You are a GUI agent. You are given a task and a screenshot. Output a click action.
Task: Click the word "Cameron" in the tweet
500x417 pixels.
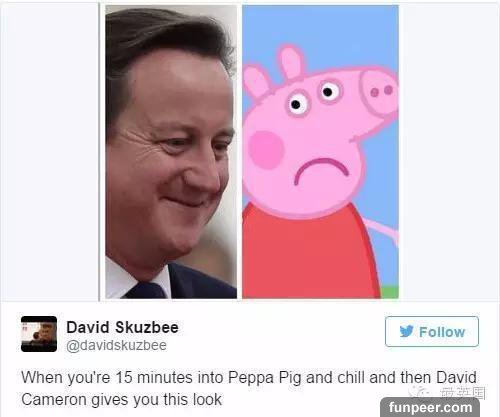click(54, 399)
